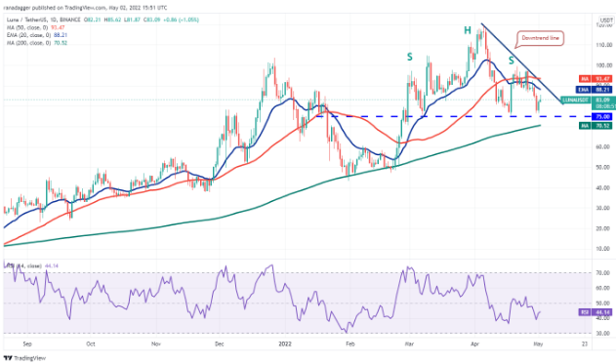Click the Mar label on the time axis
The width and height of the screenshot is (616, 364).
click(409, 344)
